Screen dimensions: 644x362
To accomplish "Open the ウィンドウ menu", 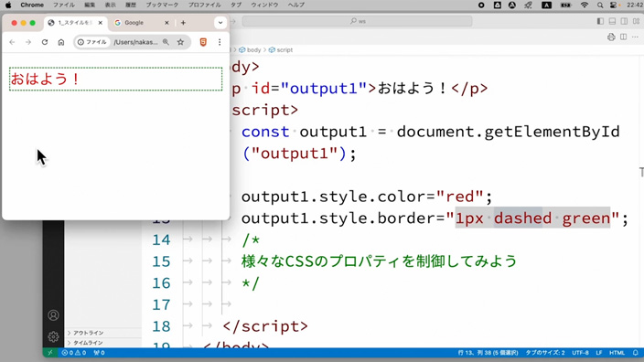I will point(264,5).
